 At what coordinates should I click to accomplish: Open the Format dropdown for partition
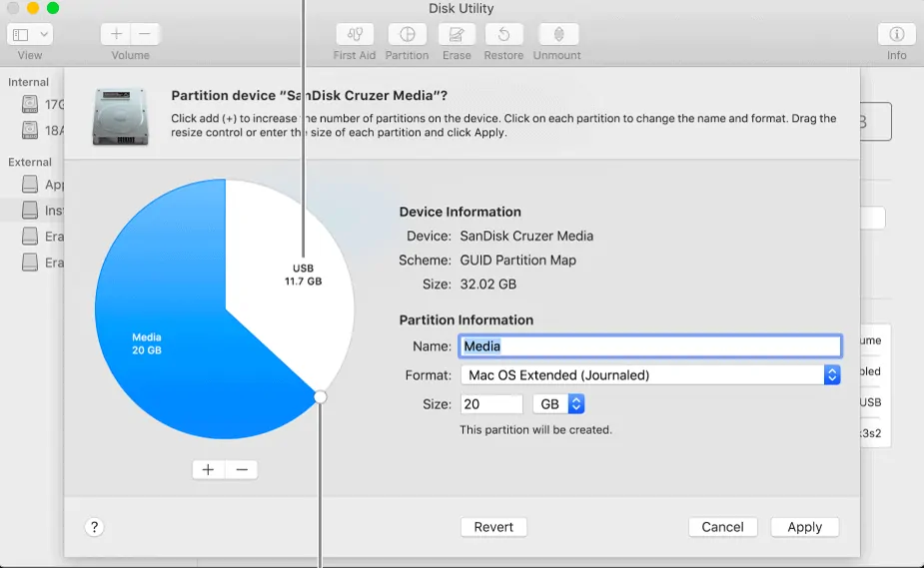tap(649, 375)
